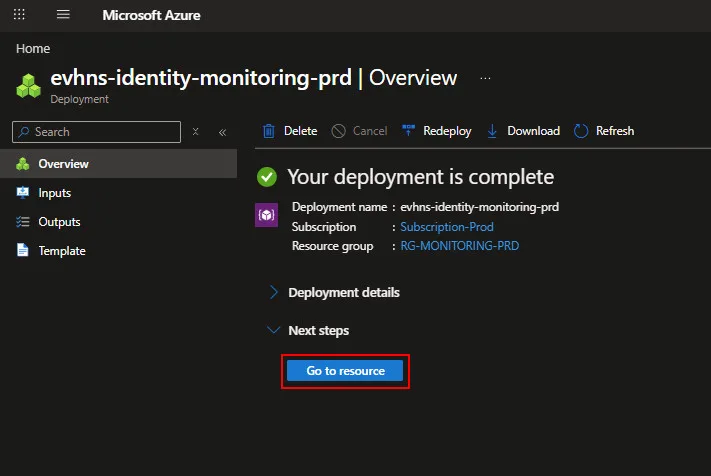This screenshot has height=476, width=711.
Task: Click the Delete trash can icon
Action: coord(269,131)
